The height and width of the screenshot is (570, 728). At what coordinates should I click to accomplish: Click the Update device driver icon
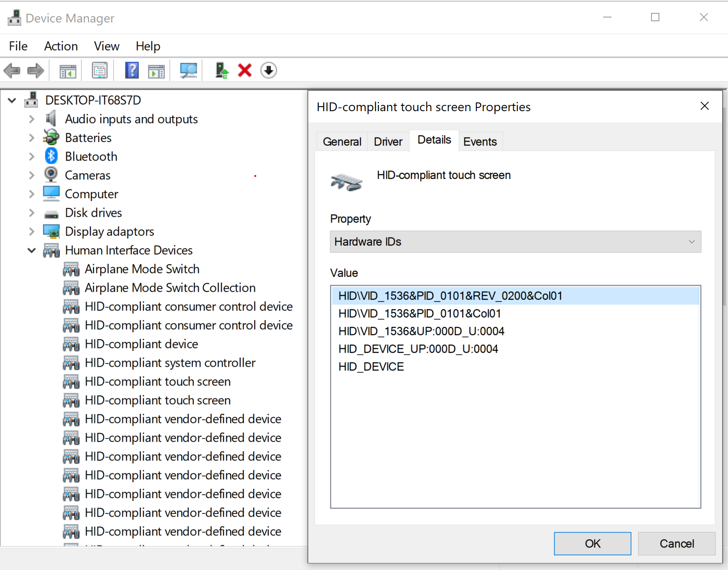(222, 70)
